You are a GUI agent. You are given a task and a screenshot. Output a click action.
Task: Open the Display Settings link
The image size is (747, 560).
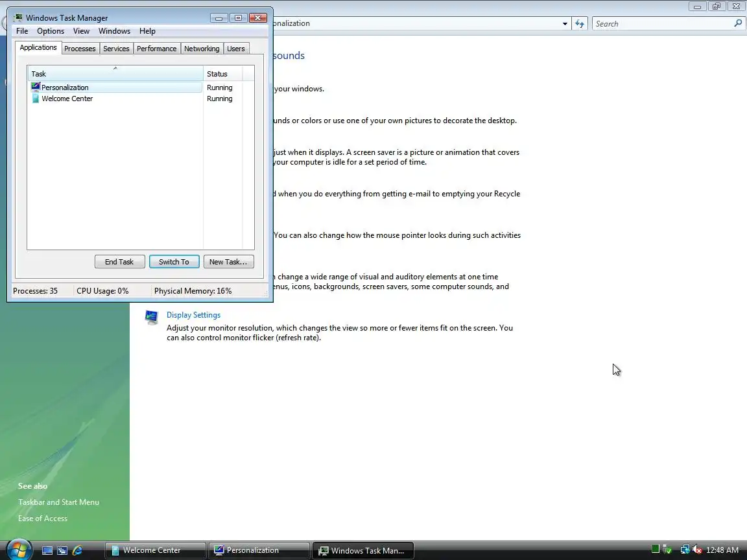193,315
